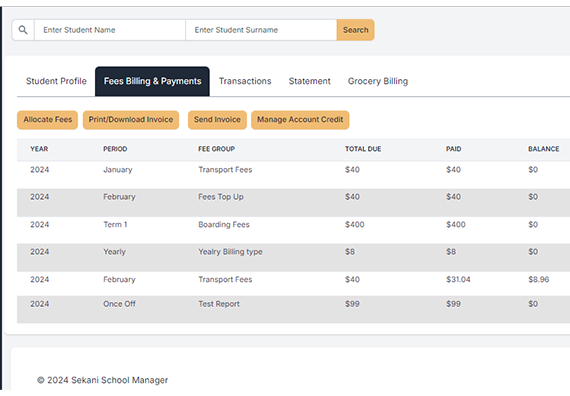Select the Boarding Fees cell
Viewport: 570px width, 396px height.
[x=224, y=225]
